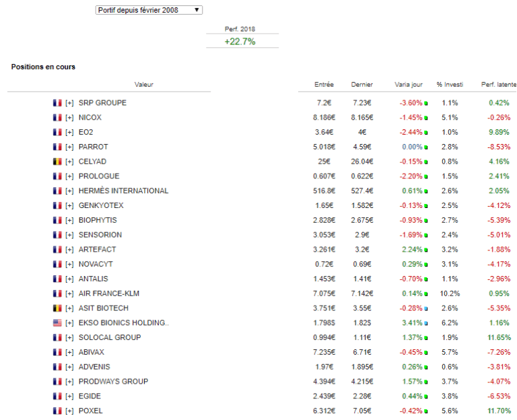Expand the [+] next to EO2

pos(69,133)
